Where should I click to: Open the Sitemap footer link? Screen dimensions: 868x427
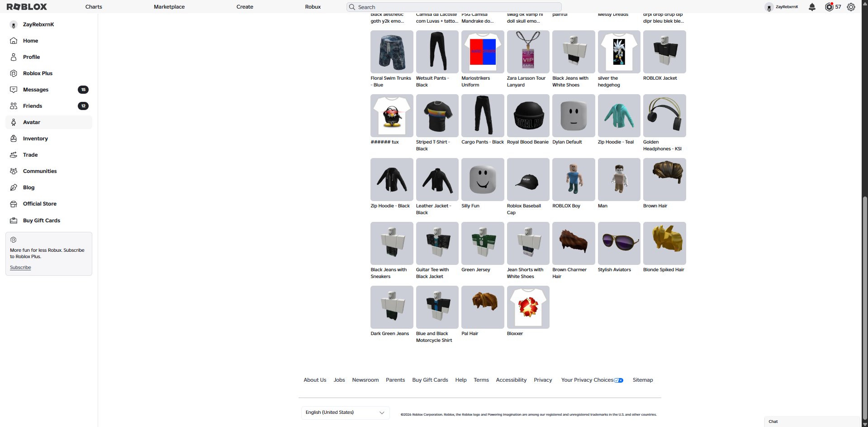tap(643, 380)
